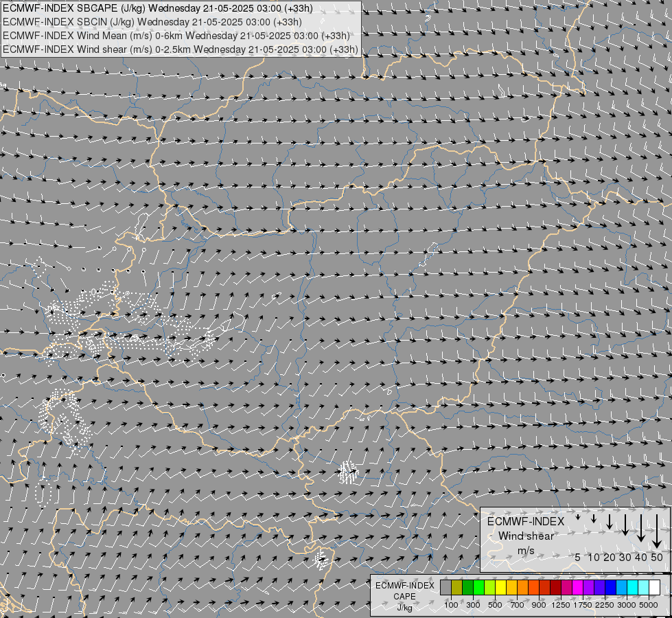Click the CAPE legend label 1250
The height and width of the screenshot is (618, 672).
561,605
